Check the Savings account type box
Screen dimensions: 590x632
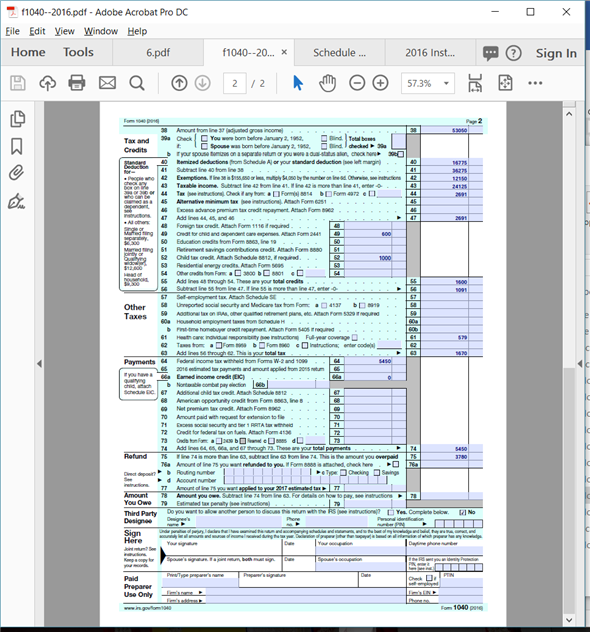pos(377,473)
